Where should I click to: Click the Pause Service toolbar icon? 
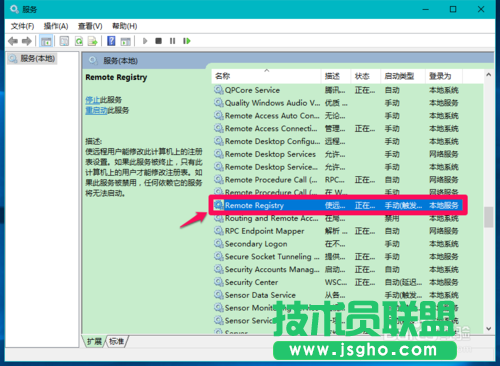tap(172, 41)
